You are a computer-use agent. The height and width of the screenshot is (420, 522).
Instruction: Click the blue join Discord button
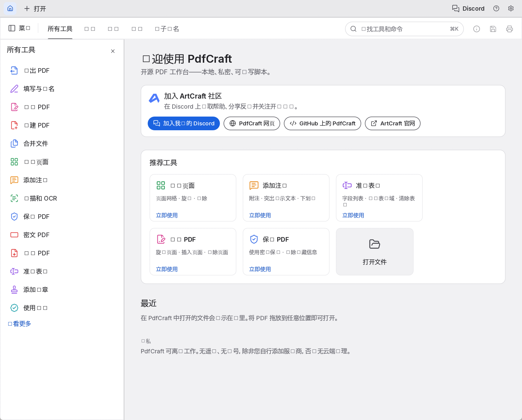pos(184,123)
